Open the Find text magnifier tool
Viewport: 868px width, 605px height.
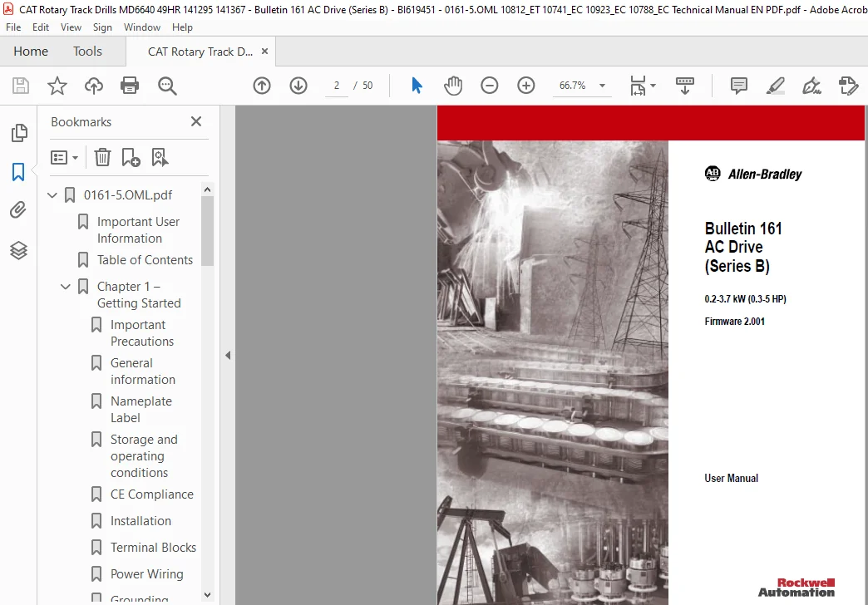[x=167, y=86]
